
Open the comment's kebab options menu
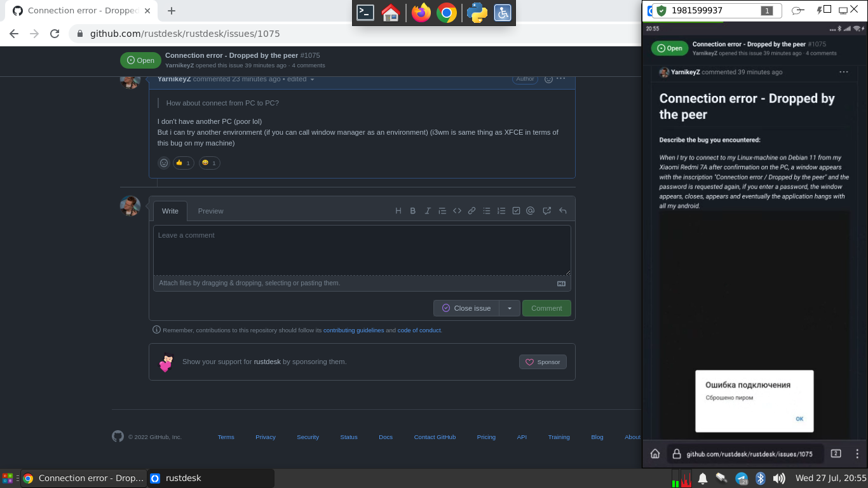(x=560, y=78)
